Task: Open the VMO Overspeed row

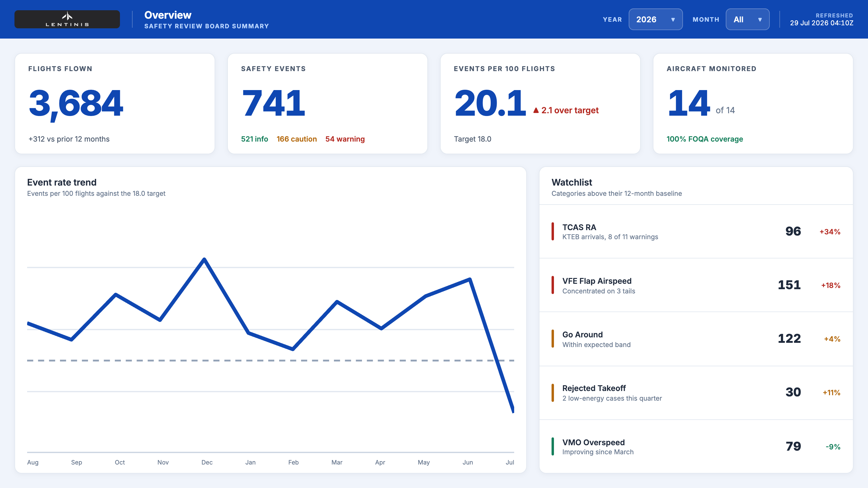Action: point(696,446)
